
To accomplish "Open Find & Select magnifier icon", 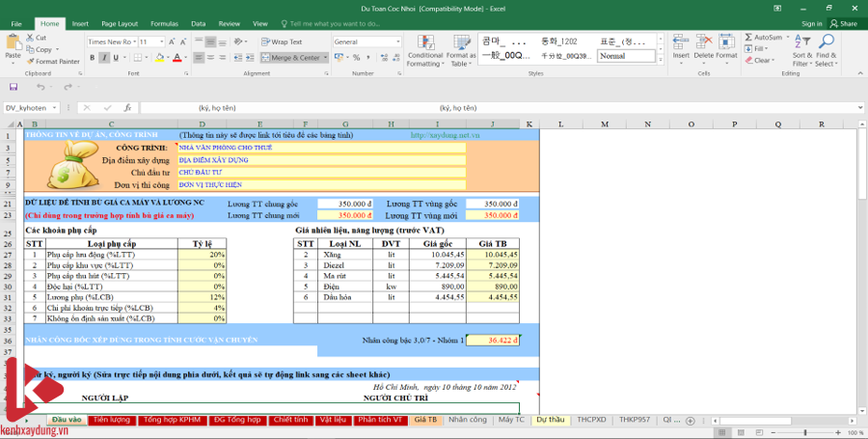I will click(x=826, y=42).
